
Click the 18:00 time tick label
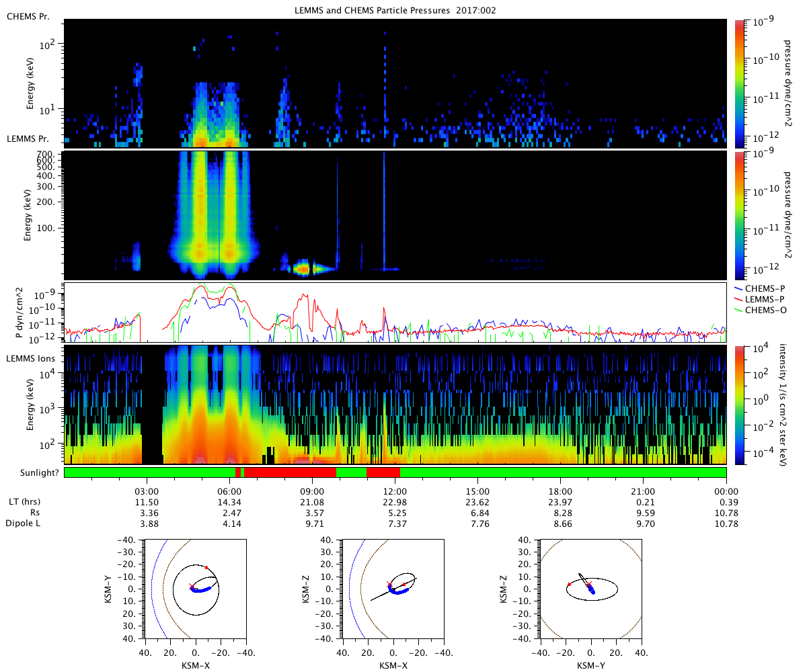pyautogui.click(x=561, y=491)
